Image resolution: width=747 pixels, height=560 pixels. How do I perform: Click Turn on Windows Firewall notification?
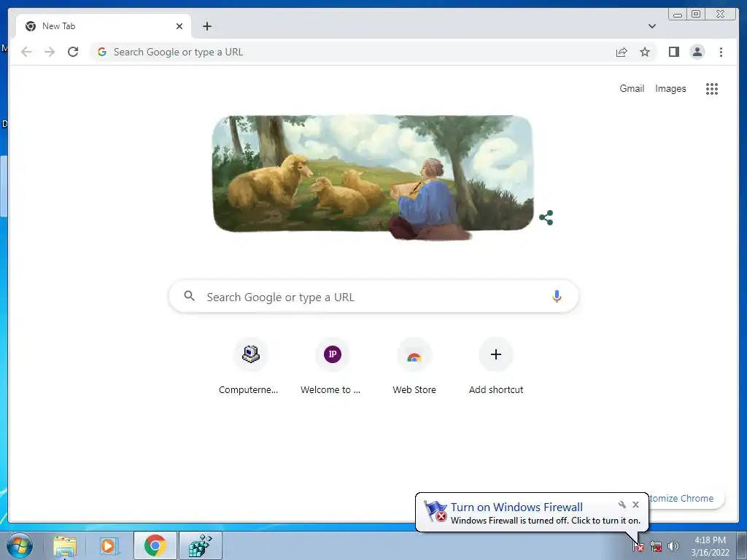(x=516, y=507)
